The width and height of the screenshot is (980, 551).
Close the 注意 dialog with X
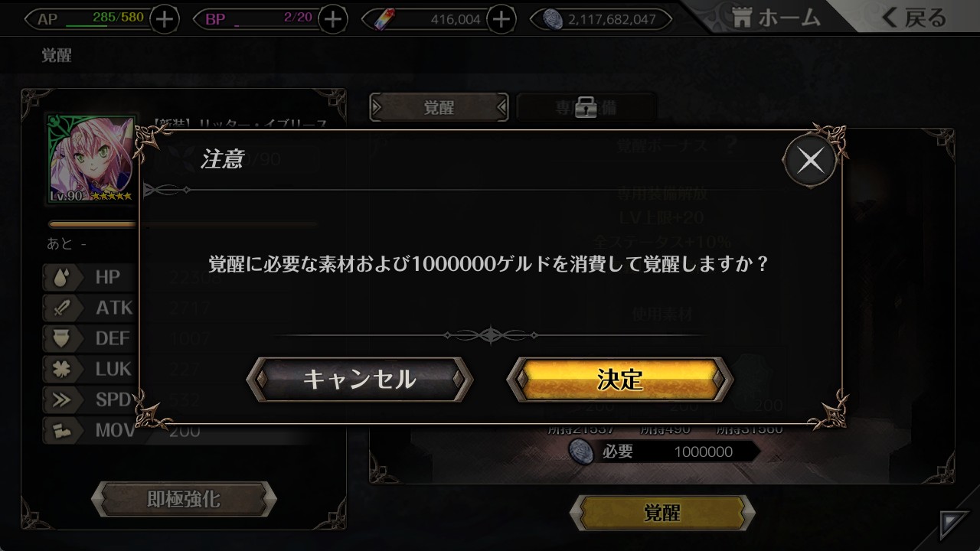coord(810,161)
